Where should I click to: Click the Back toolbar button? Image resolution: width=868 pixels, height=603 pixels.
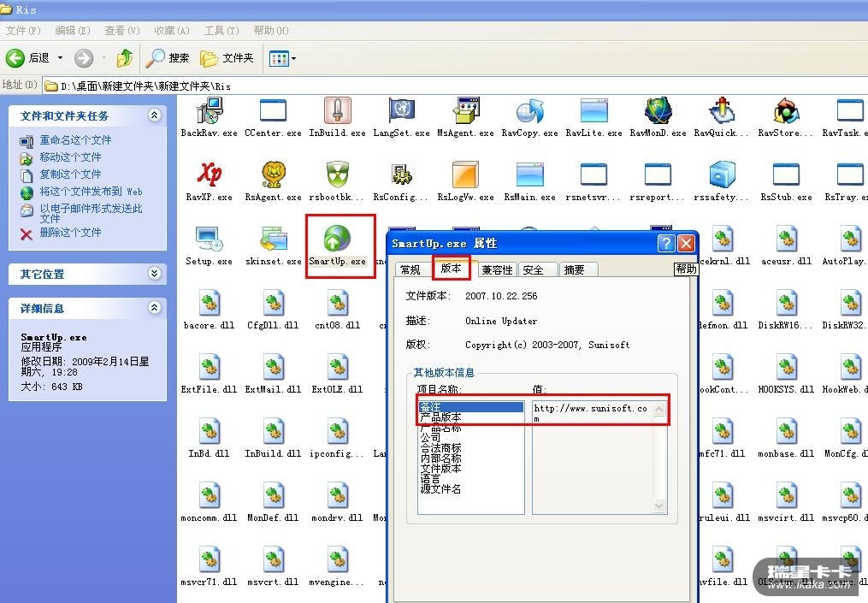click(27, 57)
